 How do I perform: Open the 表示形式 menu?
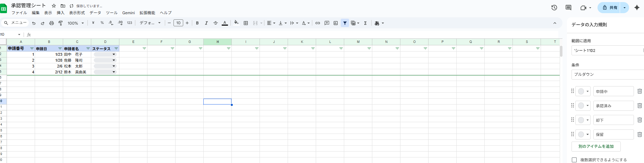point(77,13)
